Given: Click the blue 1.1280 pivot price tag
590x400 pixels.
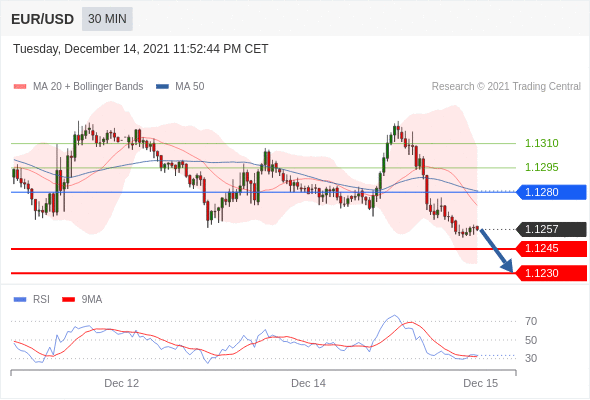Looking at the screenshot, I should click(x=551, y=192).
